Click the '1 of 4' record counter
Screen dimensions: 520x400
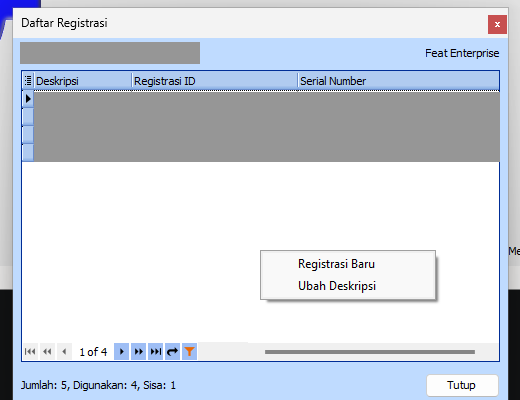coord(93,352)
